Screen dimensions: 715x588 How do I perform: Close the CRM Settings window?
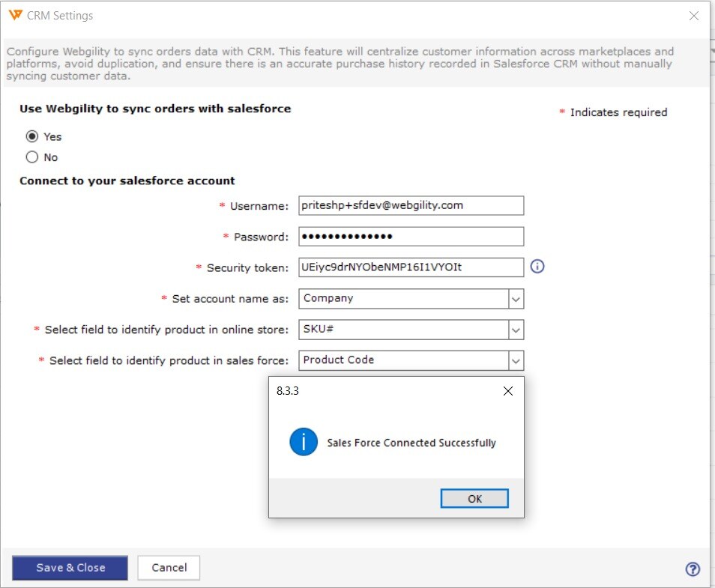tap(693, 16)
